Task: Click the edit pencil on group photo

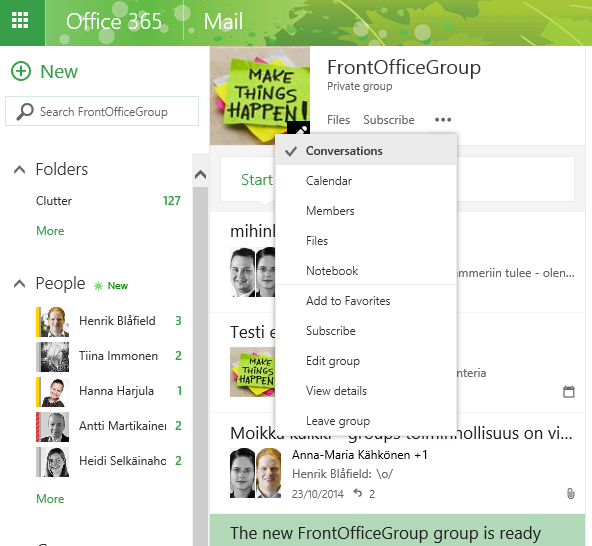Action: coord(300,128)
